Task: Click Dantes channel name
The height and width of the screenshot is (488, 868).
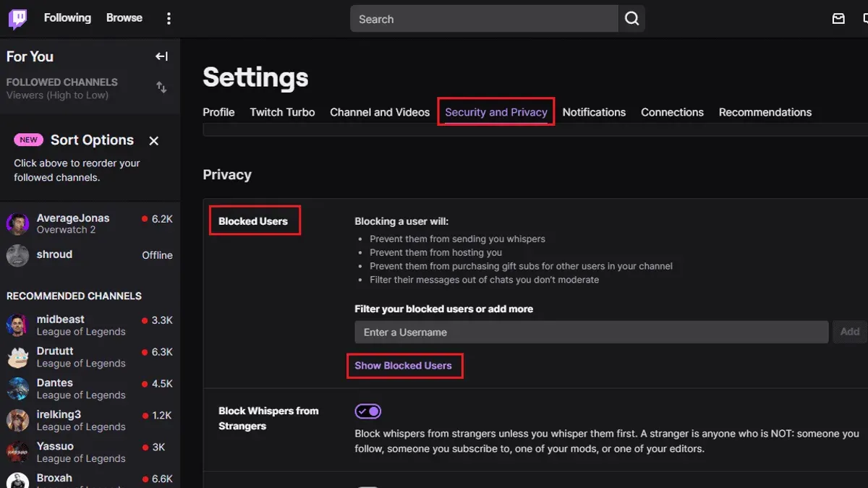Action: pos(55,382)
